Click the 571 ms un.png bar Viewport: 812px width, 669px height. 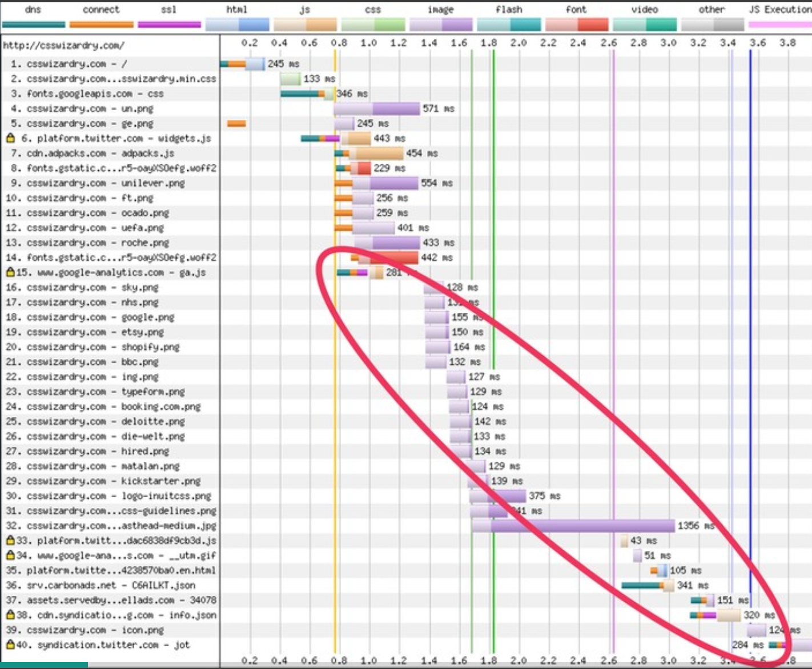point(377,108)
